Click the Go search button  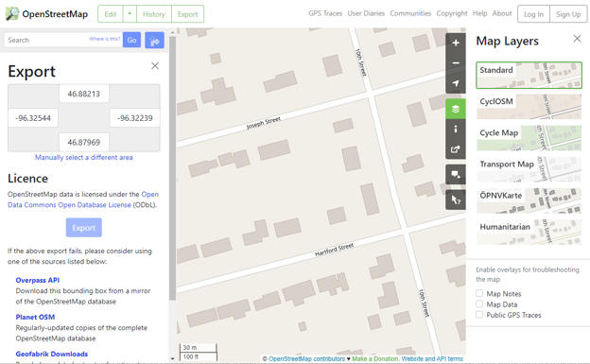click(x=131, y=40)
